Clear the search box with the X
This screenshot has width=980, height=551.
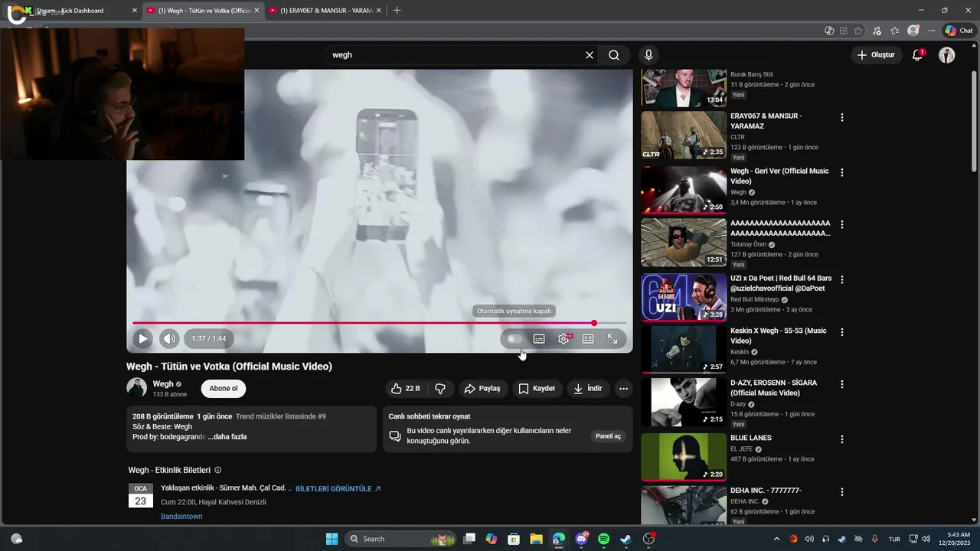click(x=590, y=55)
